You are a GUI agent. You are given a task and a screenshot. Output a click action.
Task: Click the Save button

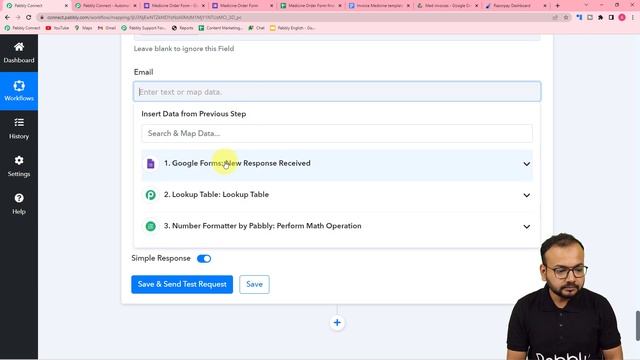coord(254,284)
